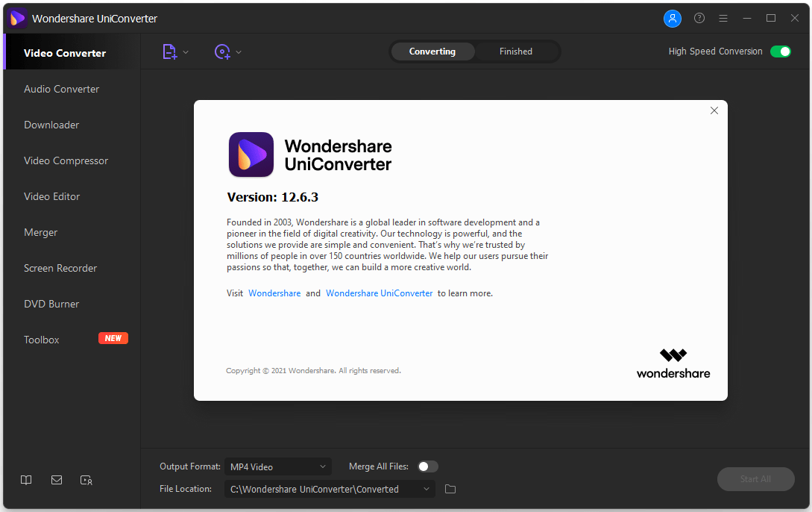Open the File Location path dropdown
The image size is (812, 512).
pyautogui.click(x=330, y=489)
